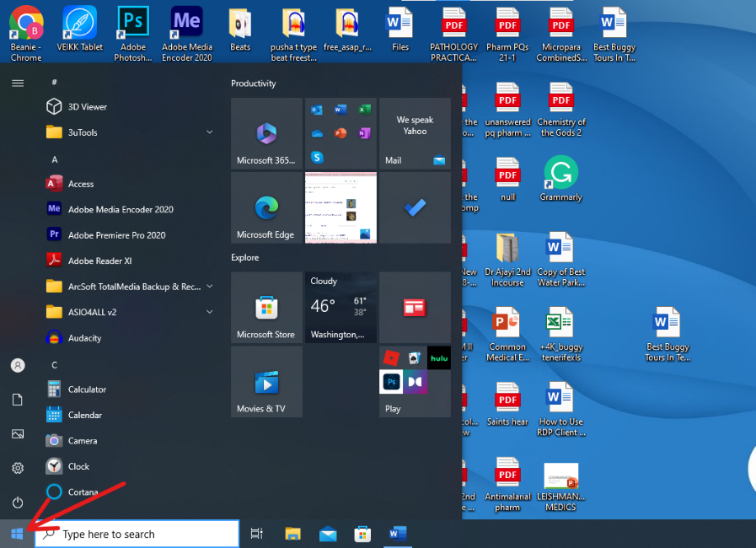Expand the ArcSoft TotalMedia Backup folder
Viewport: 756px width, 548px height.
[x=130, y=287]
